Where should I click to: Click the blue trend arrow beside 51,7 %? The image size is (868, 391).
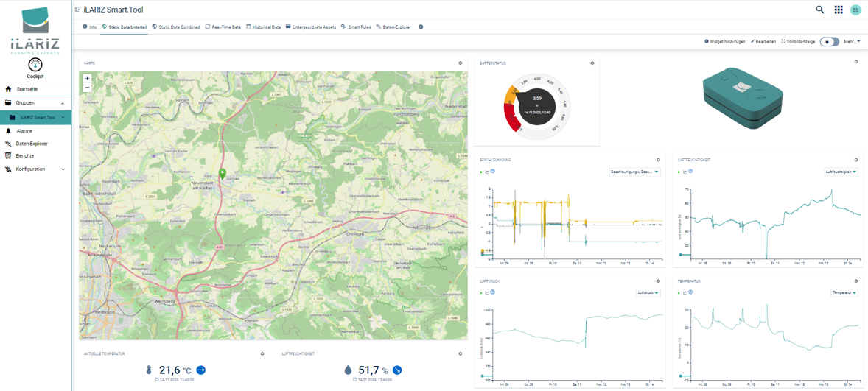[x=396, y=370]
